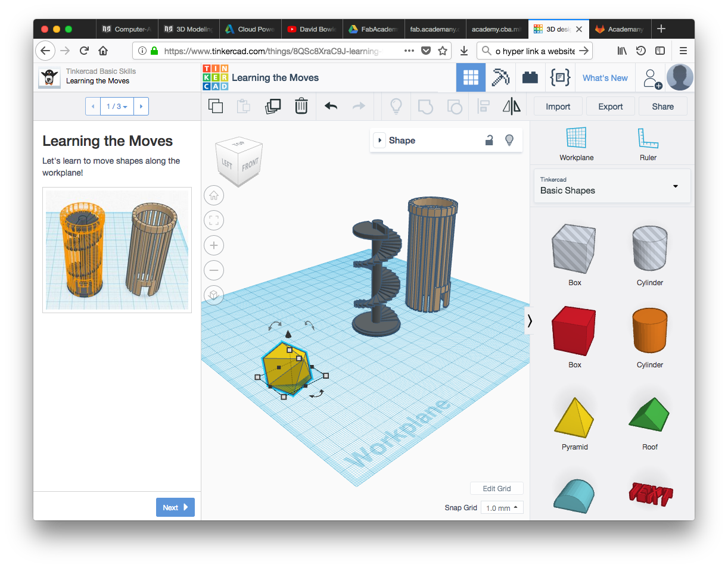Open the Basic Shapes category dropdown
This screenshot has height=568, width=728.
pyautogui.click(x=612, y=186)
